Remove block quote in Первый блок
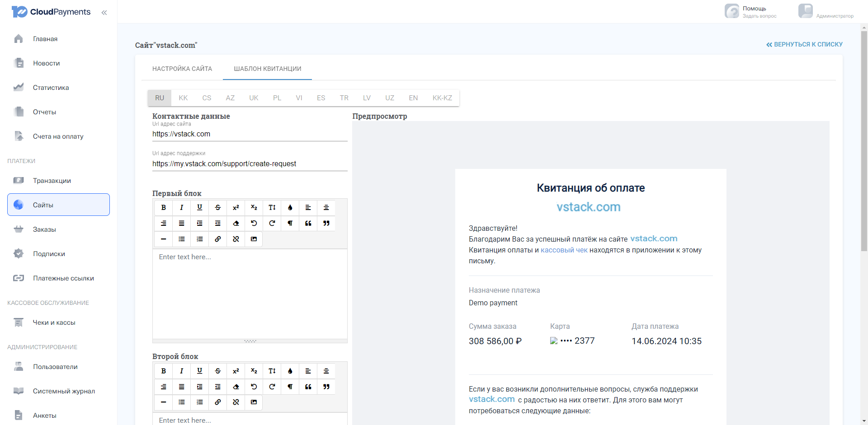The width and height of the screenshot is (868, 425). (326, 223)
